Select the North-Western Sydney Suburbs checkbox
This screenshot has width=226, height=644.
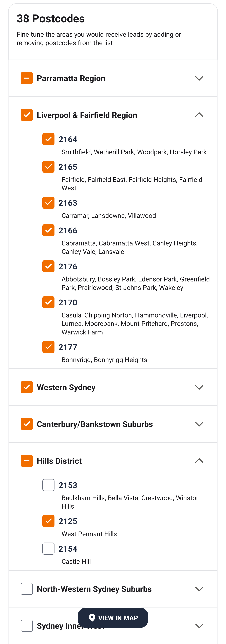27,589
